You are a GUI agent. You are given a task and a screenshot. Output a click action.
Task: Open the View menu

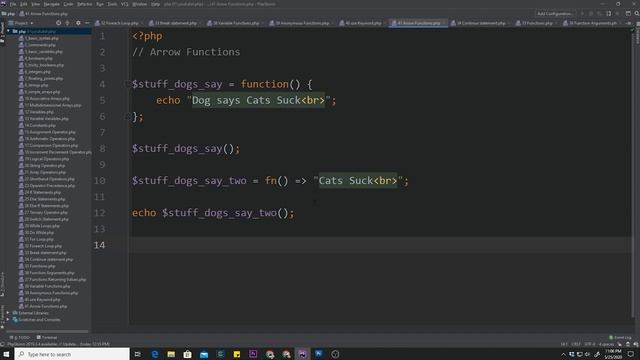(36, 4)
